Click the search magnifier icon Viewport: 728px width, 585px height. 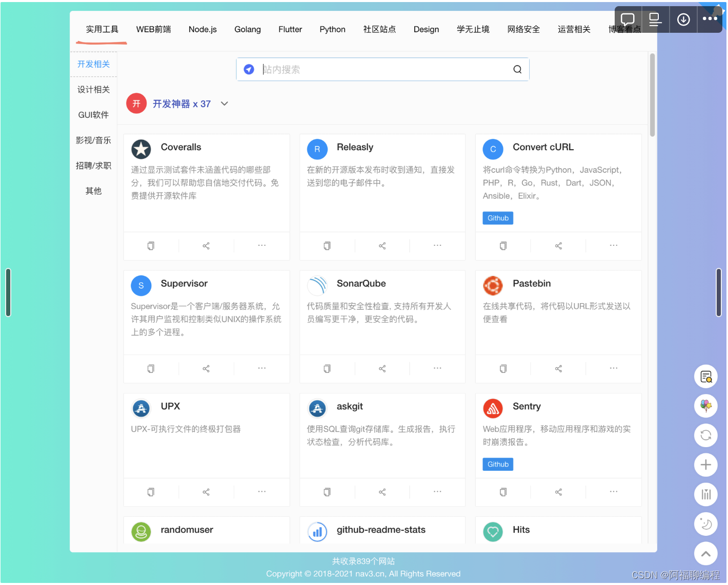[x=518, y=70]
